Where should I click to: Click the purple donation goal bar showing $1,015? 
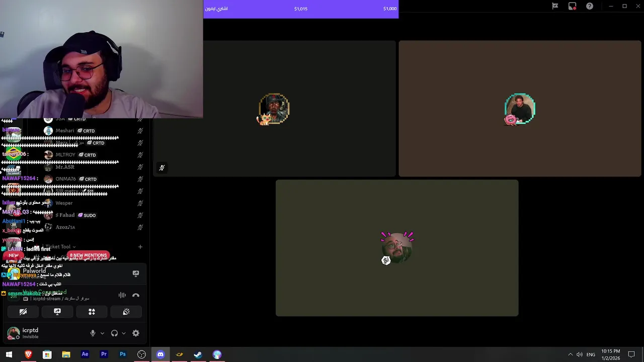click(x=301, y=9)
